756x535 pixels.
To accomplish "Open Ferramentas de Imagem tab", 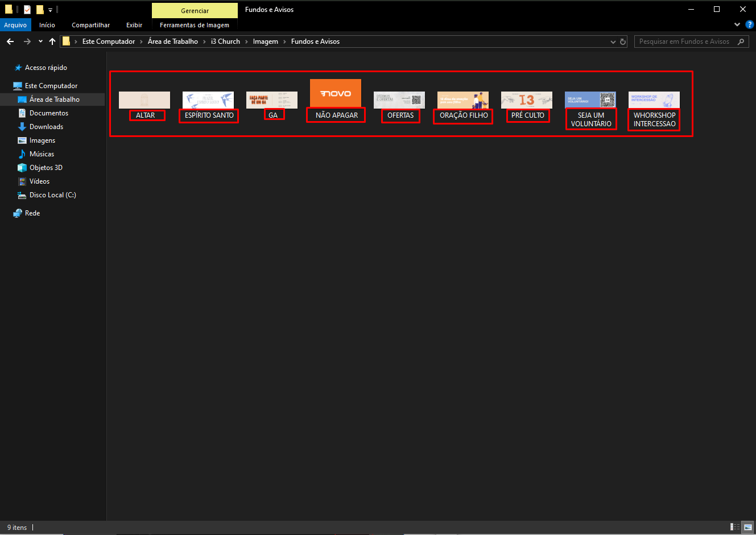I will point(195,25).
